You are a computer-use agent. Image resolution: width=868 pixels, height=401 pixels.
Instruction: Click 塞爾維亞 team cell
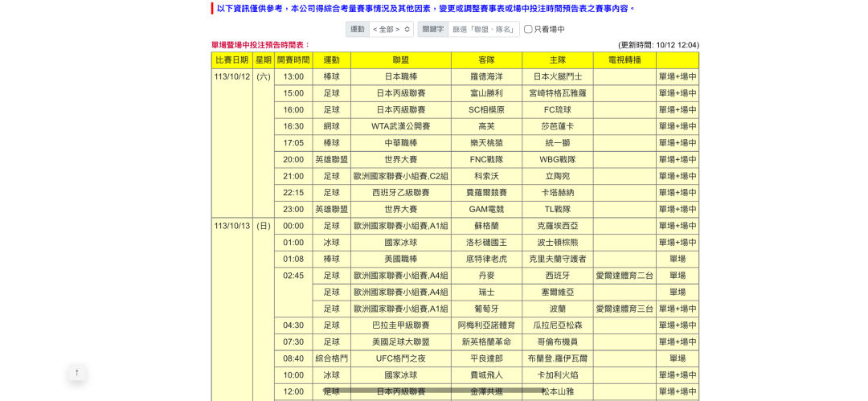[558, 293]
